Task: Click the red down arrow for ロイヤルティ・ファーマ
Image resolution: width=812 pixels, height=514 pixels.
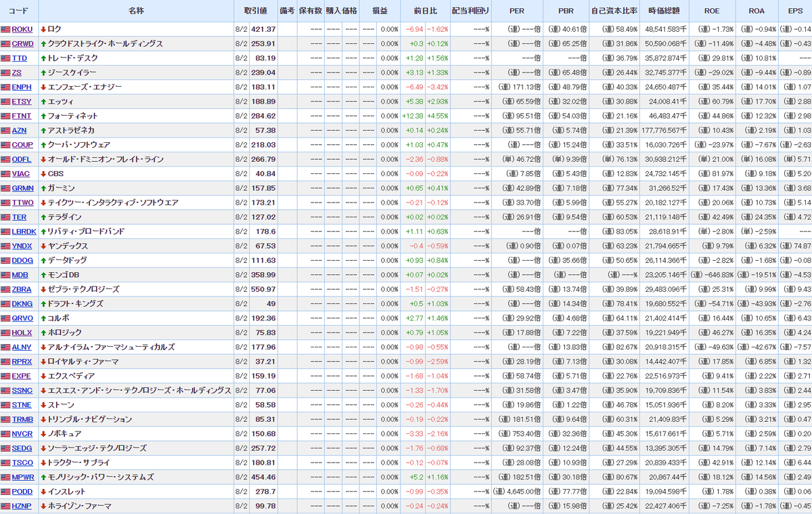Action: click(x=43, y=362)
